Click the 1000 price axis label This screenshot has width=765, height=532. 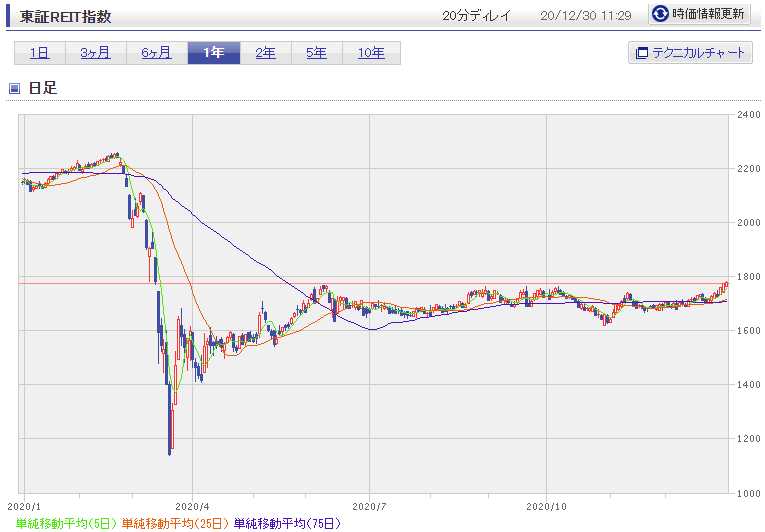pyautogui.click(x=748, y=493)
